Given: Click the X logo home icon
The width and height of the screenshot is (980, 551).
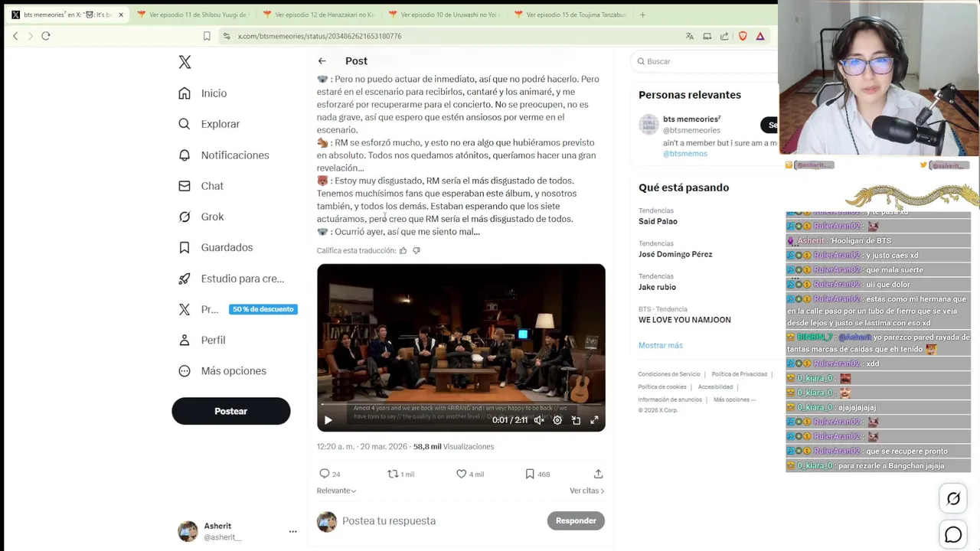Looking at the screenshot, I should 185,62.
